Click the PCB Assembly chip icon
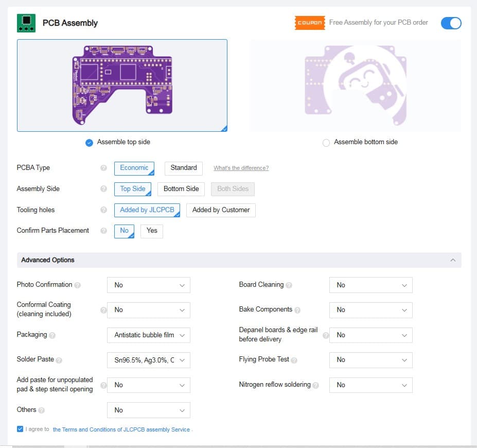The width and height of the screenshot is (477, 448). [26, 23]
